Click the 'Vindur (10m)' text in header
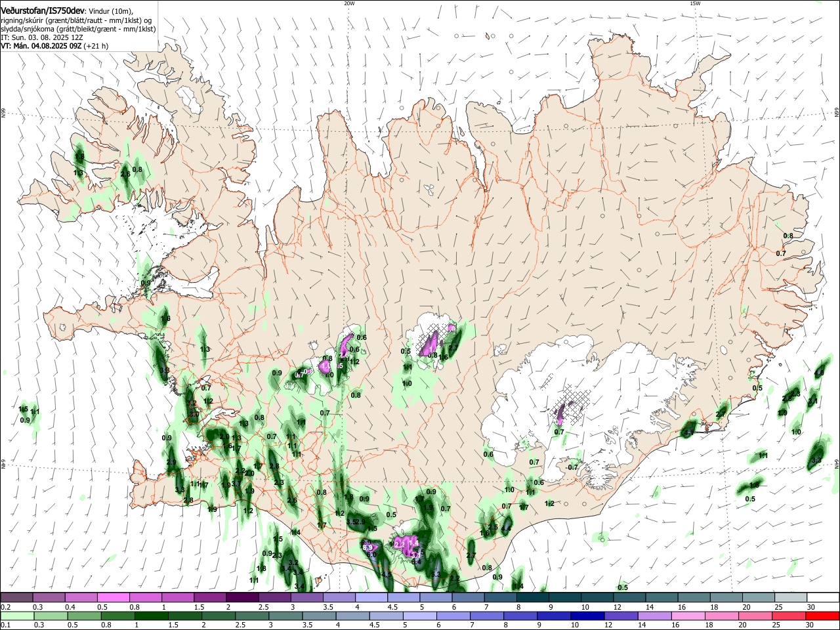 click(111, 10)
